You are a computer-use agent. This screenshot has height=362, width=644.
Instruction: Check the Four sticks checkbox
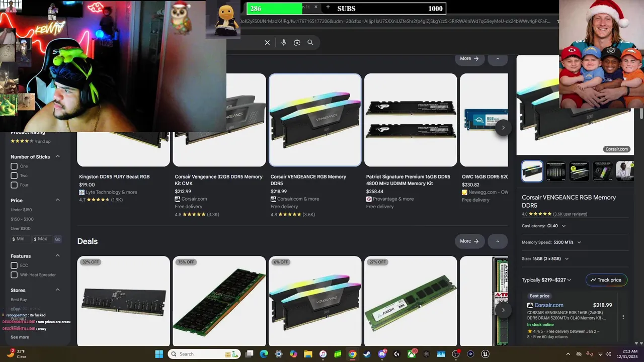tap(14, 185)
